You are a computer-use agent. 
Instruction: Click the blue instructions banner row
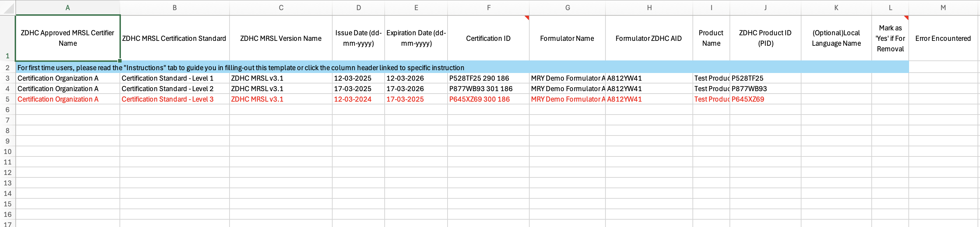462,68
